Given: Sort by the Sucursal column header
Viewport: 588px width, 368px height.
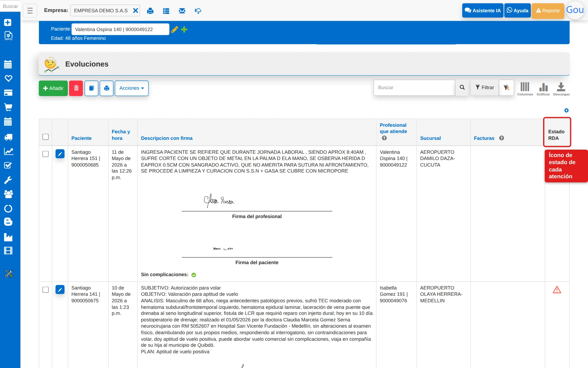Looking at the screenshot, I should tap(430, 138).
